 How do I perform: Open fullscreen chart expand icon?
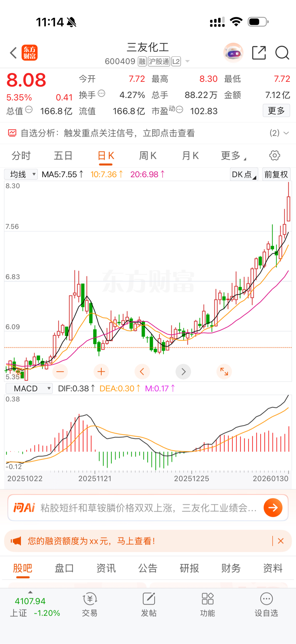(x=224, y=372)
